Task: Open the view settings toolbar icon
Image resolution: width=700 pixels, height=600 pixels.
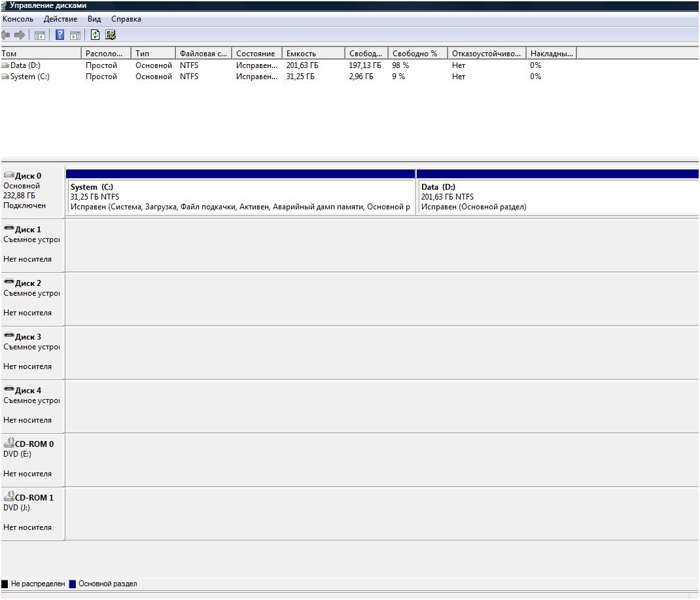Action: 111,35
